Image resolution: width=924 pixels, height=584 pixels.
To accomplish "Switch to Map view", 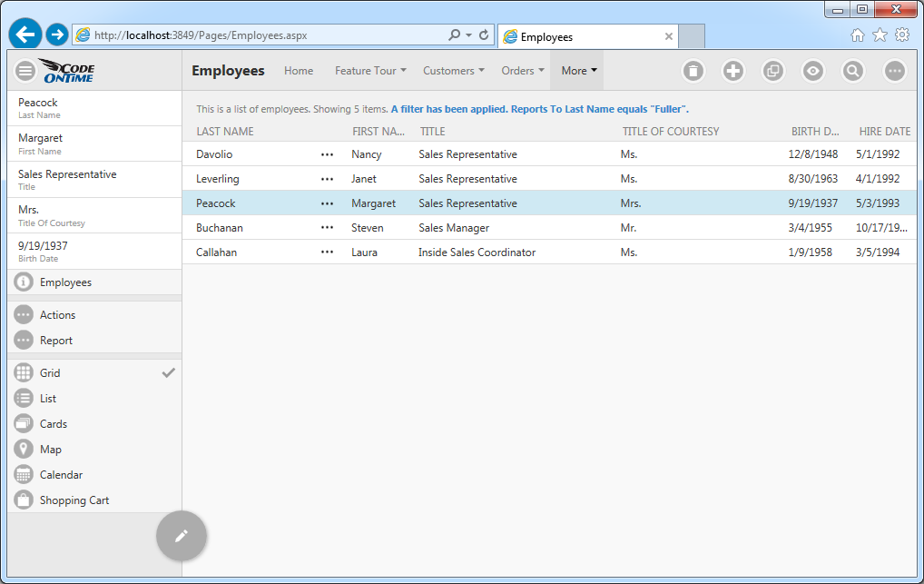I will pyautogui.click(x=94, y=449).
